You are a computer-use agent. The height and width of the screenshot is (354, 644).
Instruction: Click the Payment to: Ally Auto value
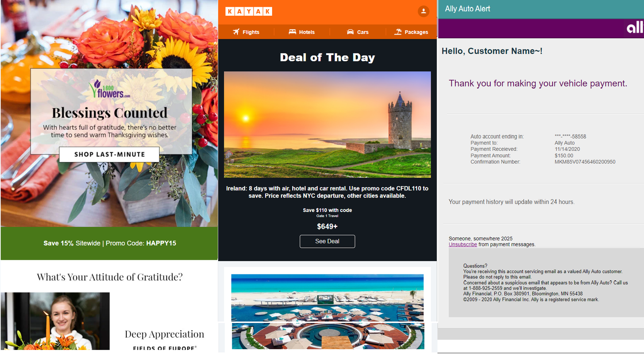click(565, 143)
